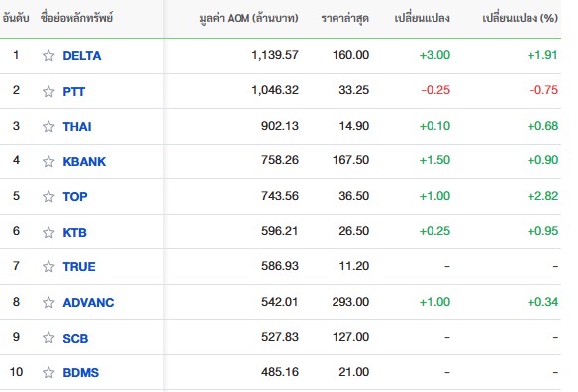Click the ชื่อย่อหลักทรัพย์ column header

(x=76, y=18)
